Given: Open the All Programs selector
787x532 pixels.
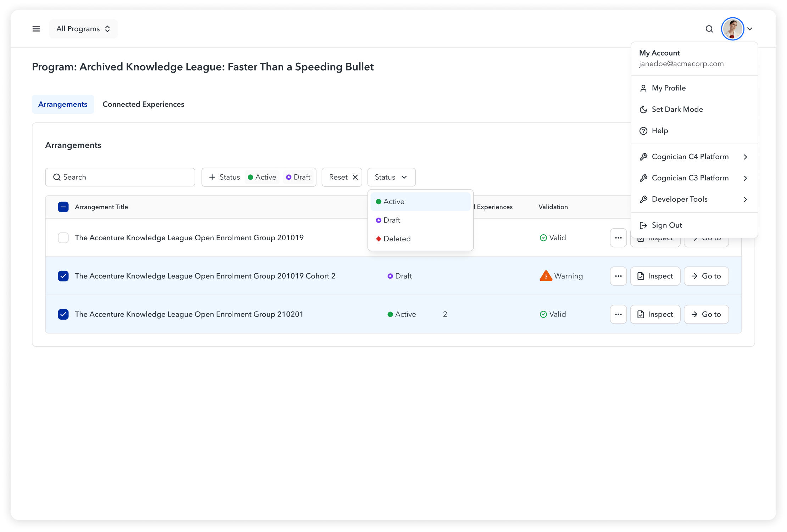Looking at the screenshot, I should pyautogui.click(x=83, y=29).
